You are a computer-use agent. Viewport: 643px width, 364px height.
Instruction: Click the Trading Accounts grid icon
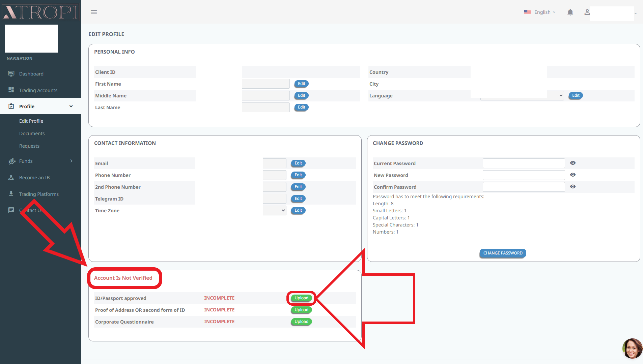(11, 90)
